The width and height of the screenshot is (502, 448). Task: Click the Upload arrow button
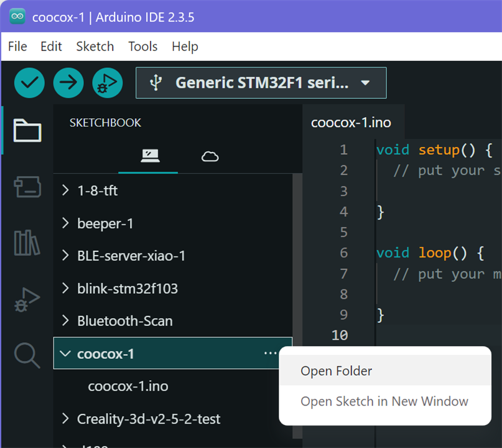click(68, 83)
